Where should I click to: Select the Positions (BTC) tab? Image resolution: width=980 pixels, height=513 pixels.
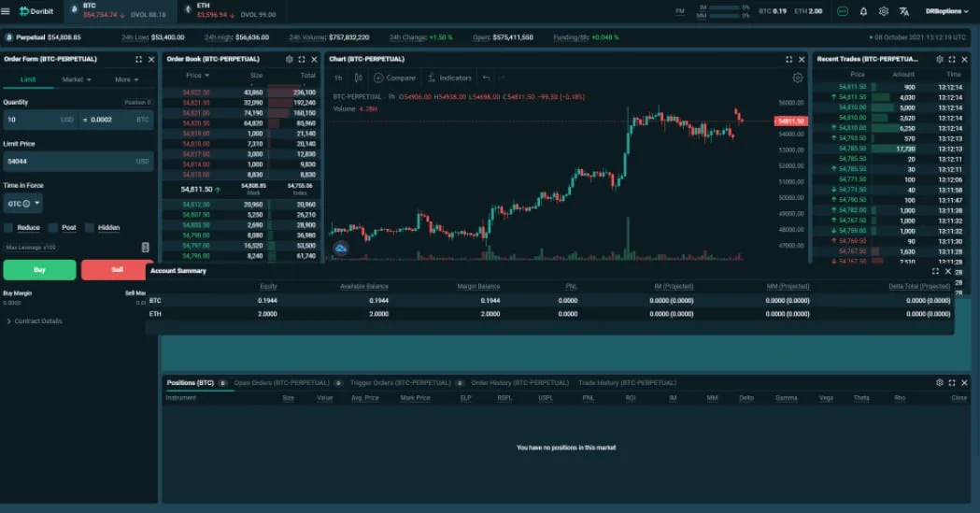click(x=190, y=383)
